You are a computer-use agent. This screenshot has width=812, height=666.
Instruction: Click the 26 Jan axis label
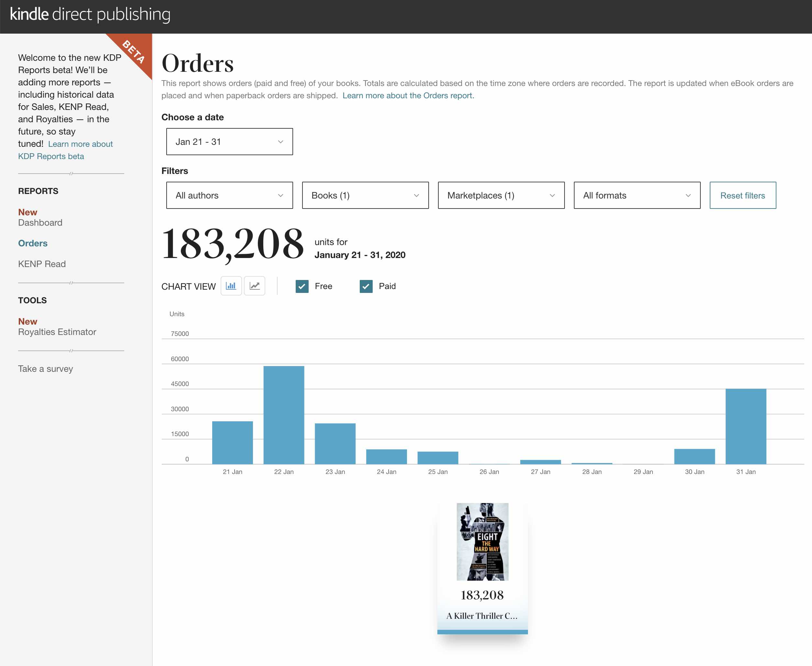tap(489, 471)
